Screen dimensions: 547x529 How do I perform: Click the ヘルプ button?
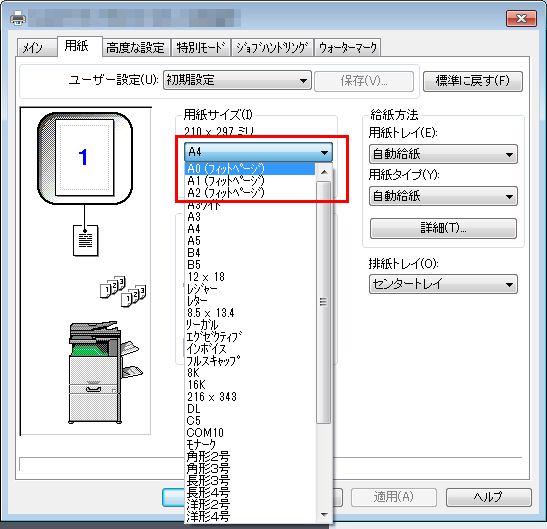pos(488,497)
